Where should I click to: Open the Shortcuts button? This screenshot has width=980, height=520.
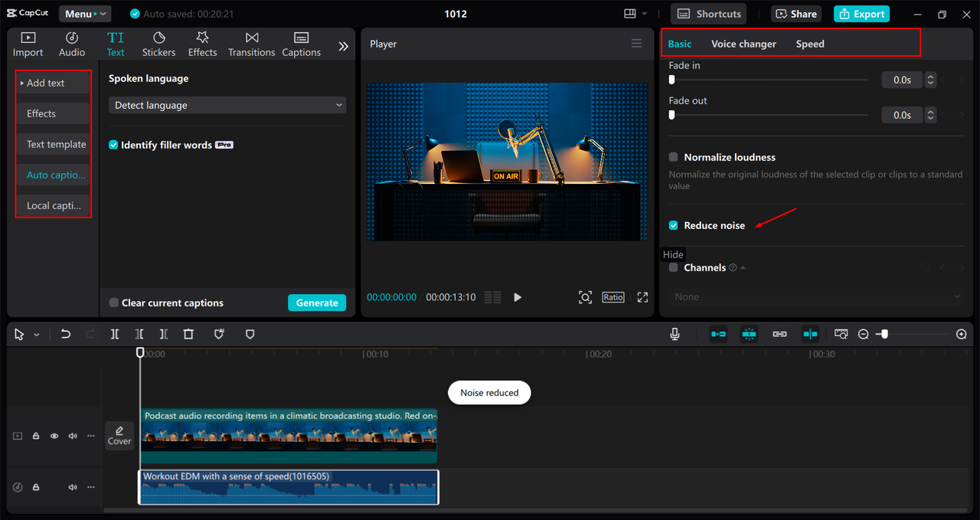pos(709,14)
